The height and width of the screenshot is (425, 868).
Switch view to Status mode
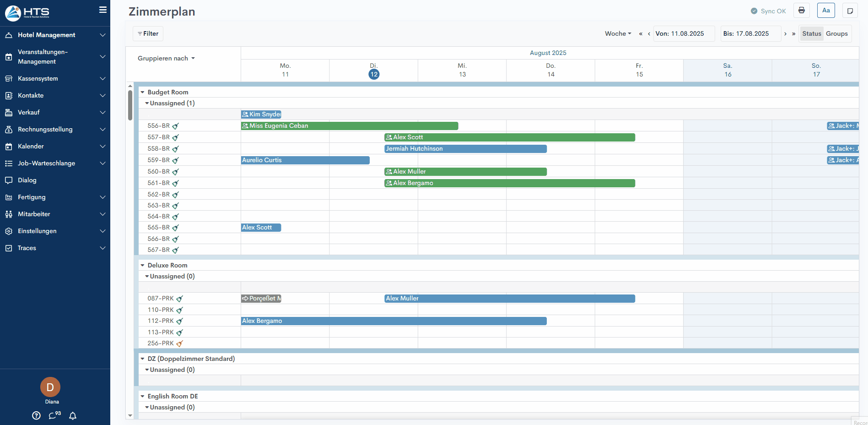point(811,34)
